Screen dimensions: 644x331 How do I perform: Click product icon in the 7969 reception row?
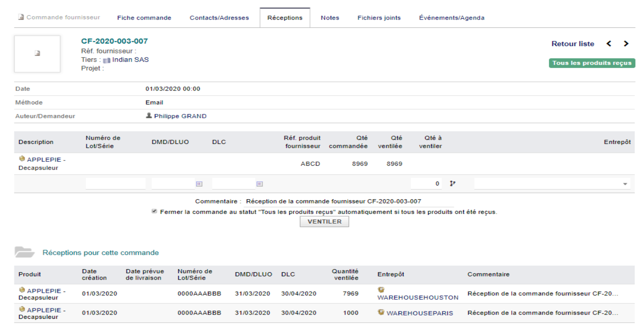[x=22, y=290]
